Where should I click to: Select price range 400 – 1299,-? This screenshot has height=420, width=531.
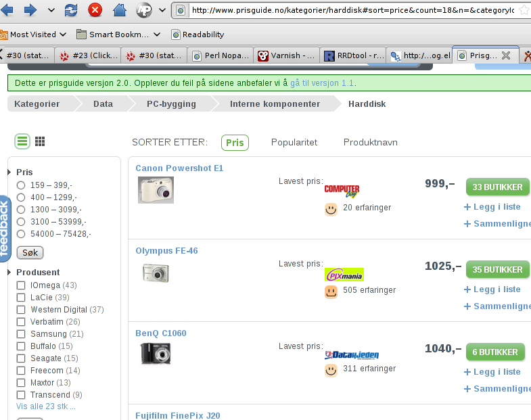(21, 197)
